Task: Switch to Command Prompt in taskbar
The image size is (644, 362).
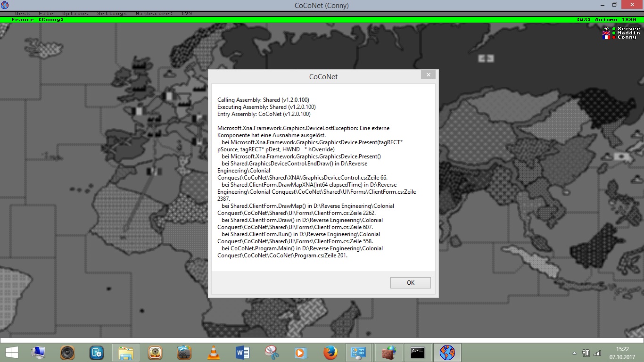Action: 418,353
